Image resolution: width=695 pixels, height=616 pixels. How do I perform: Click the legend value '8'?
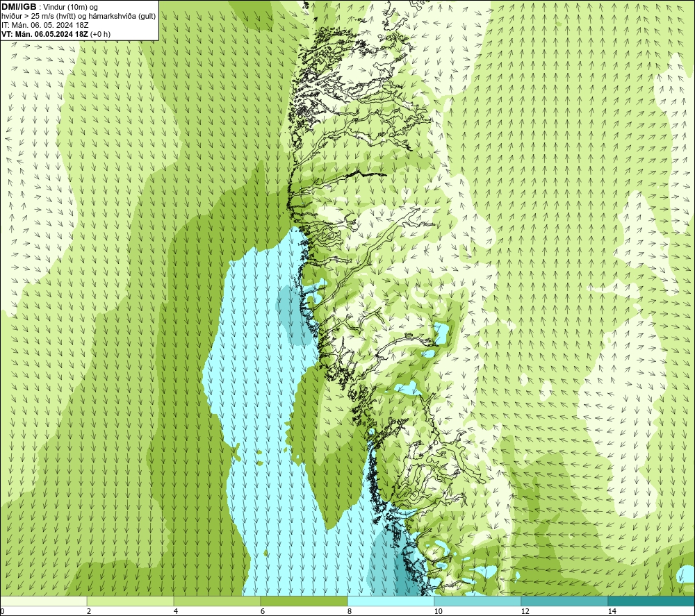tap(350, 612)
